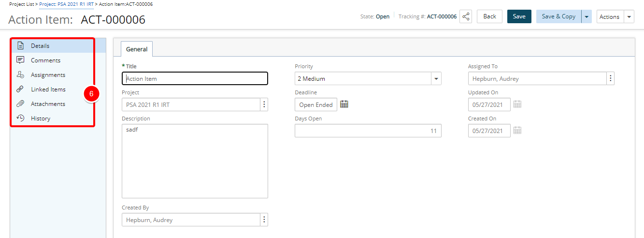Click the Updated On calendar icon
This screenshot has width=644, height=238.
pos(517,104)
